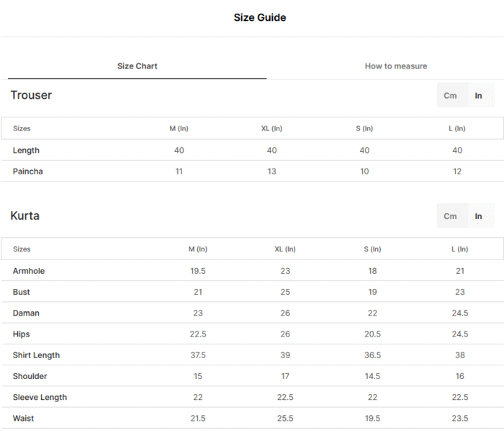The height and width of the screenshot is (441, 504).
Task: Click the Waist row label
Action: click(x=23, y=419)
